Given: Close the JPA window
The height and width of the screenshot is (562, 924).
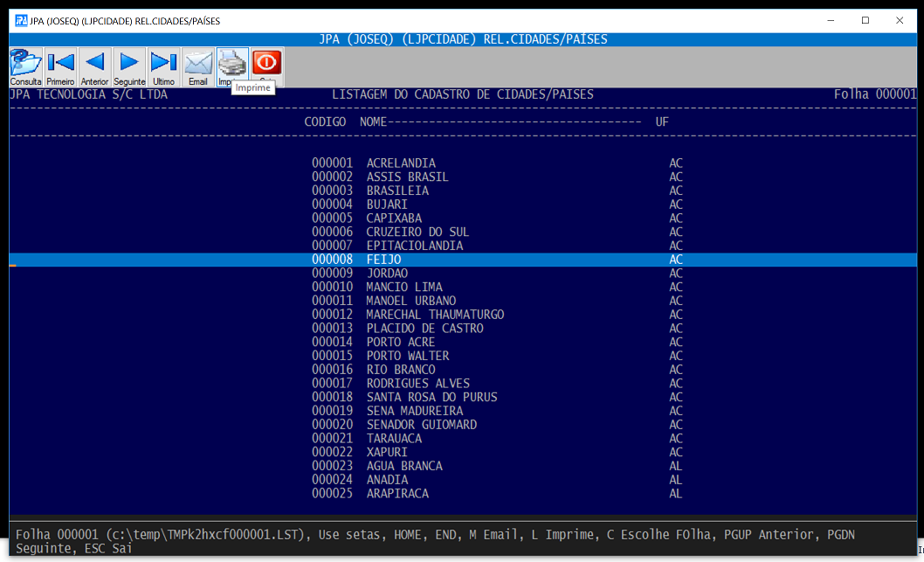Looking at the screenshot, I should point(900,21).
